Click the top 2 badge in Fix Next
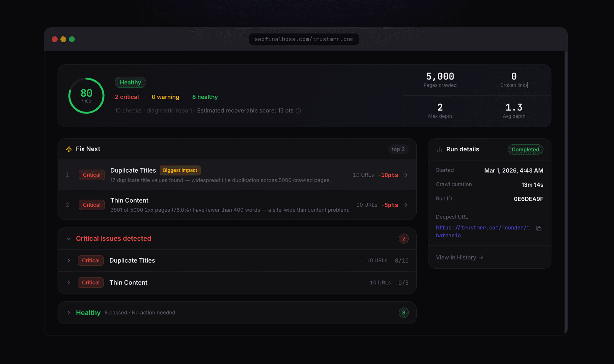This screenshot has height=364, width=614. tap(398, 149)
